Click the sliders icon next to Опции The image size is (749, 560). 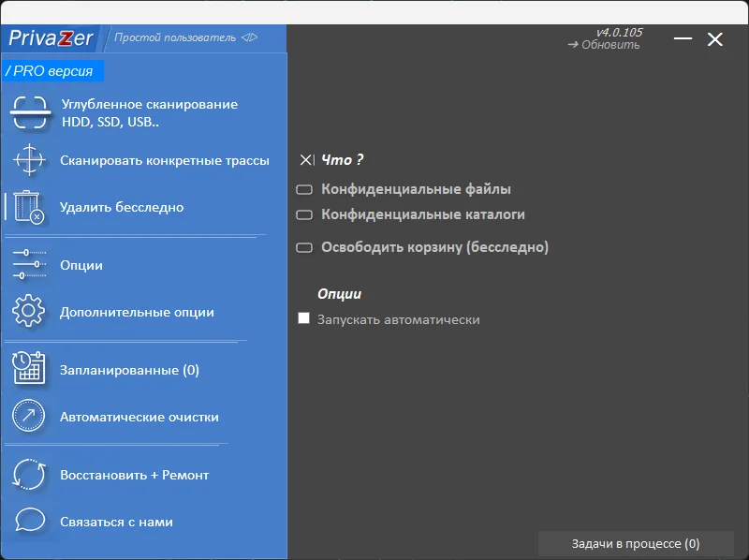[30, 265]
